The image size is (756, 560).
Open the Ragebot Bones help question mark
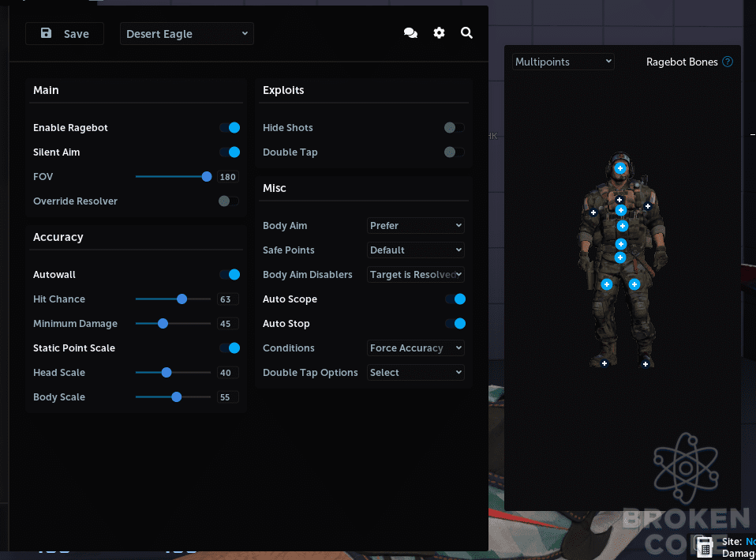tap(728, 62)
